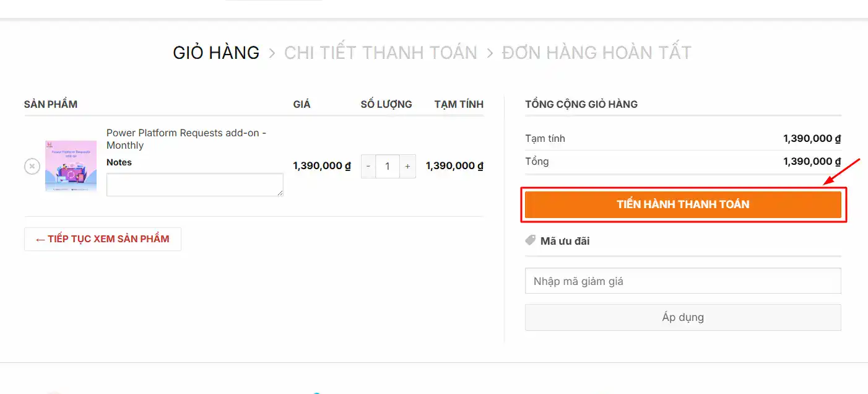Click the textarea resize handle in Notes
The height and width of the screenshot is (394, 868).
280,193
